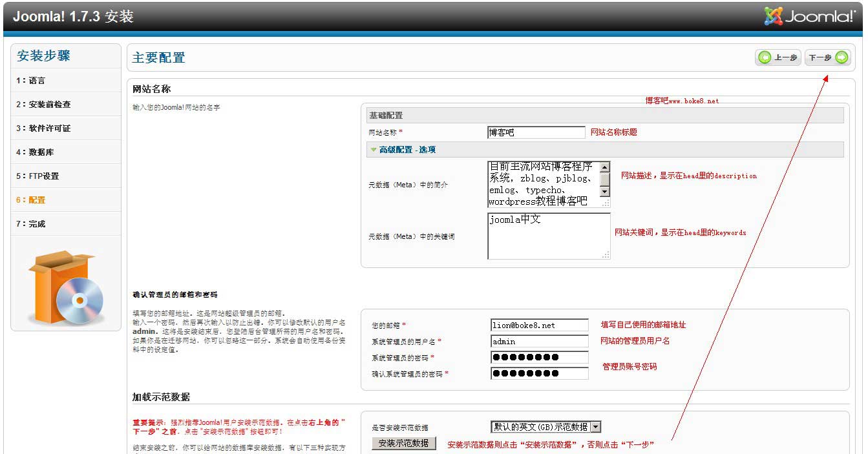This screenshot has width=868, height=454.
Task: Click the 下一步 (Next) button
Action: click(x=827, y=57)
